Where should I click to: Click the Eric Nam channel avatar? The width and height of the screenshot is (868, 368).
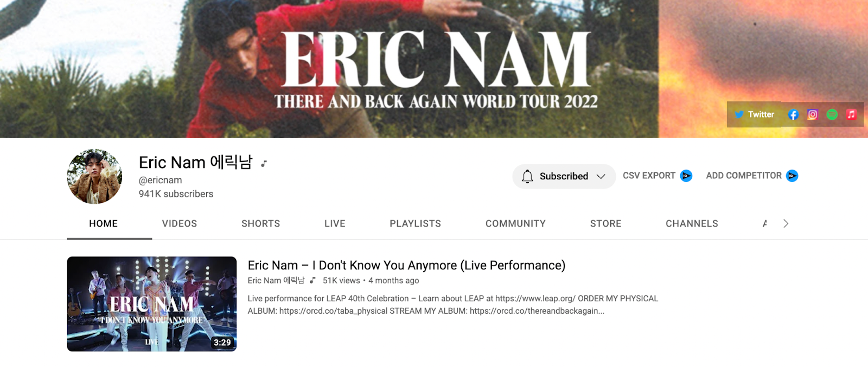click(94, 176)
